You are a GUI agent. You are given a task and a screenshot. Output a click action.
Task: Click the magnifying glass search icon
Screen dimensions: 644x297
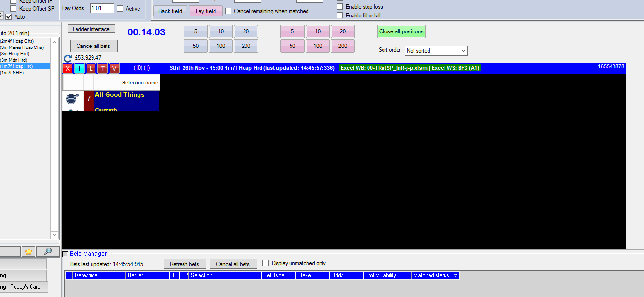coord(47,251)
